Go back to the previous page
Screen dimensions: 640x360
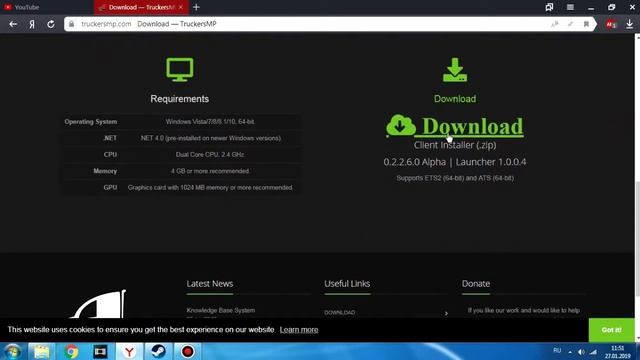[13, 24]
